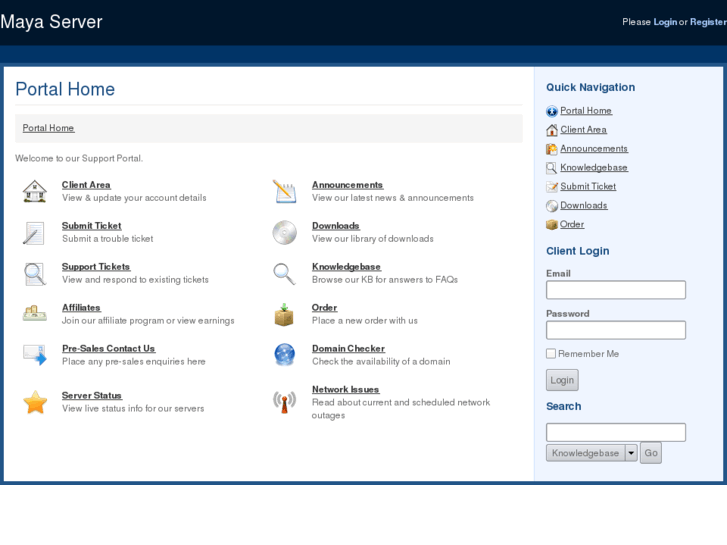Click the Maya Server site title
Screen dimensions: 727x545
point(51,22)
